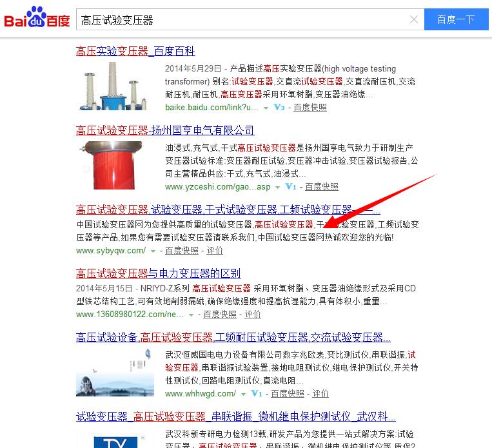Click the Baidu paw logo
This screenshot has height=448, width=492.
[37, 17]
